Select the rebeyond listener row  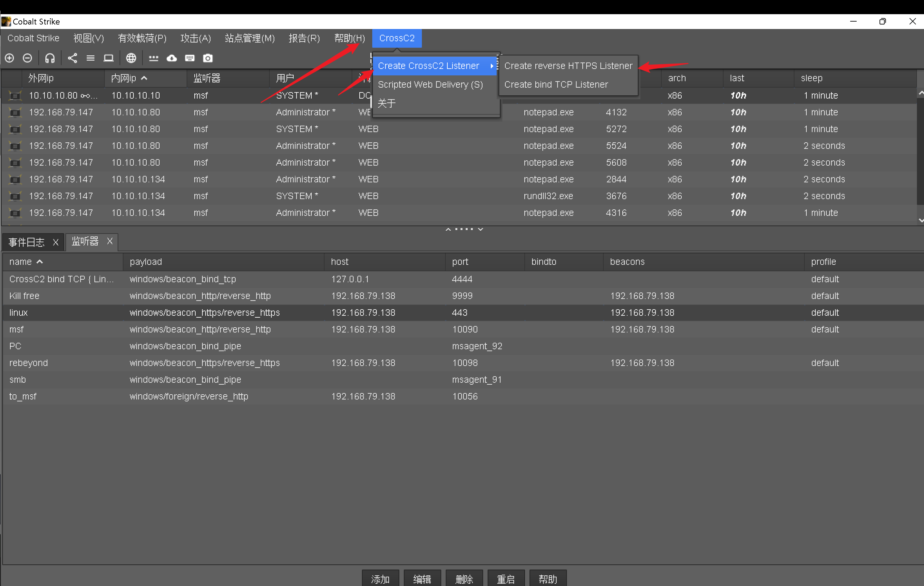pyautogui.click(x=29, y=363)
